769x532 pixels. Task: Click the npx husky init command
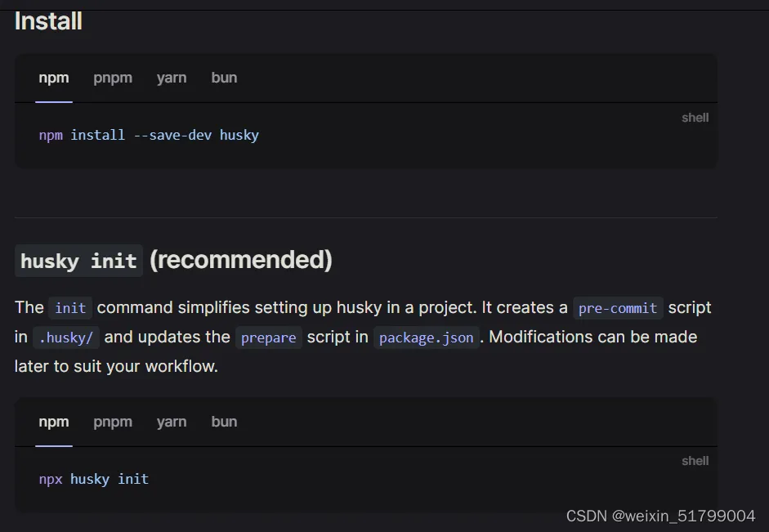pyautogui.click(x=94, y=479)
